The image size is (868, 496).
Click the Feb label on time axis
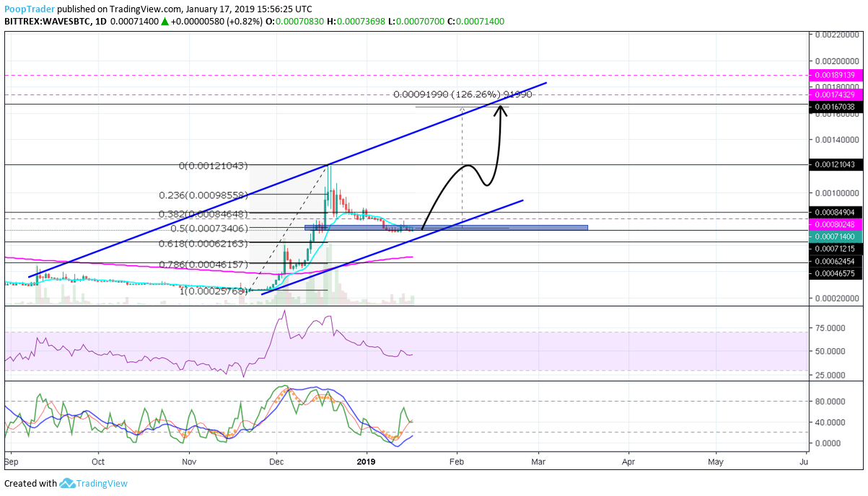[456, 461]
